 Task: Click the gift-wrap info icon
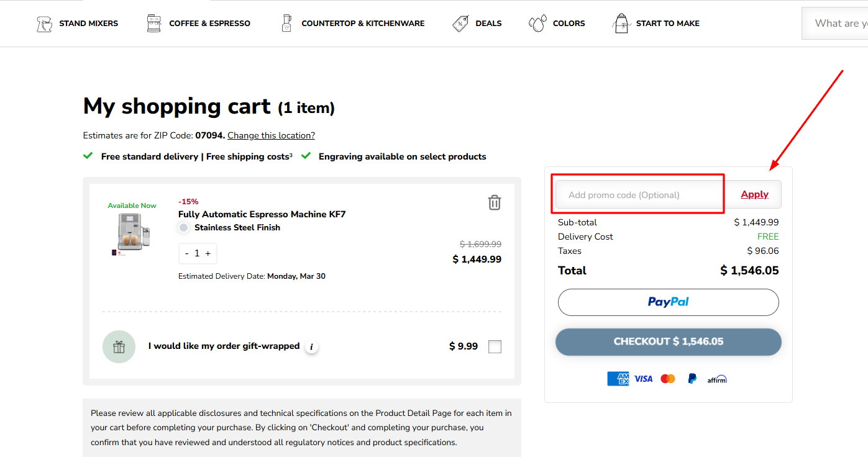pos(311,347)
